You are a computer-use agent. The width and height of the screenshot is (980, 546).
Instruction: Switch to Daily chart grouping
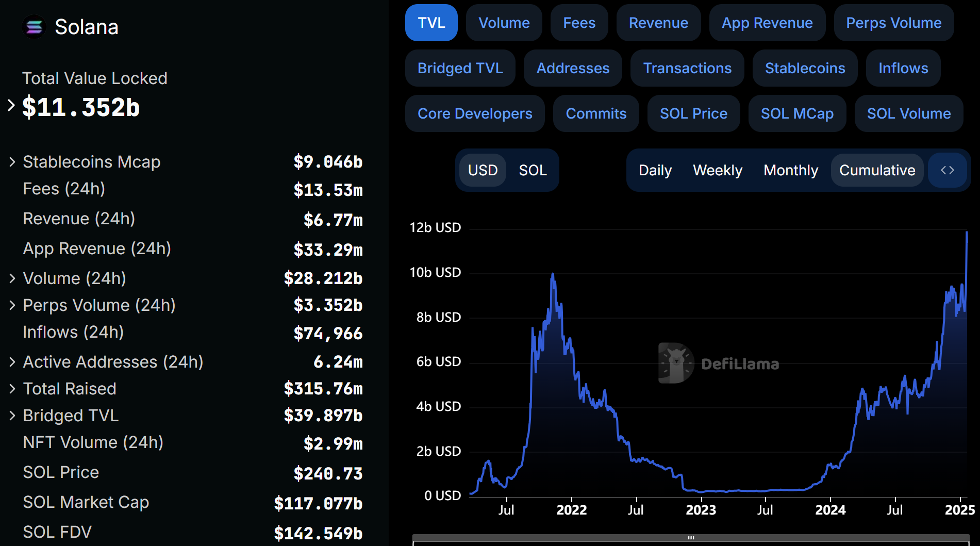[655, 170]
